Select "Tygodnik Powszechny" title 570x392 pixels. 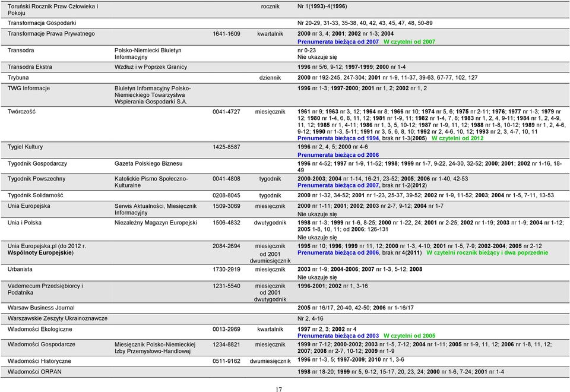click(36, 179)
